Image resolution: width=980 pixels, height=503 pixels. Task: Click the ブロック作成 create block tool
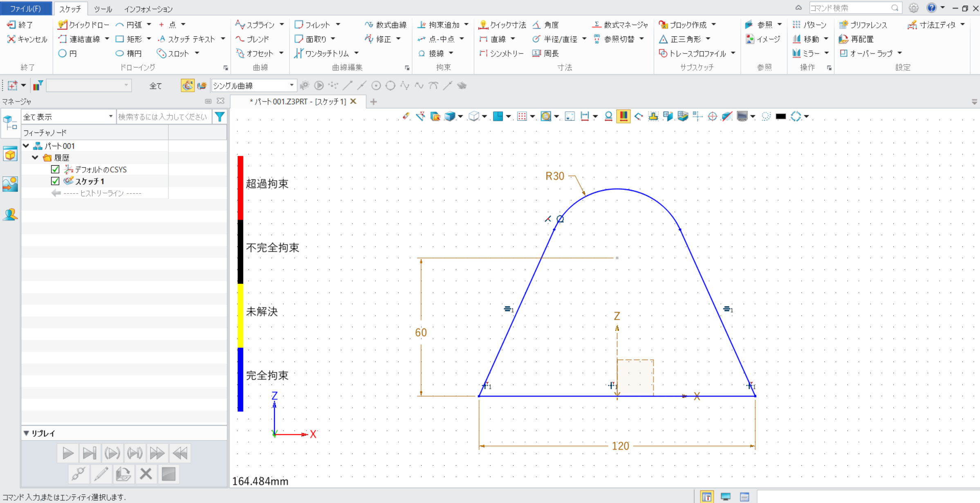(x=683, y=25)
